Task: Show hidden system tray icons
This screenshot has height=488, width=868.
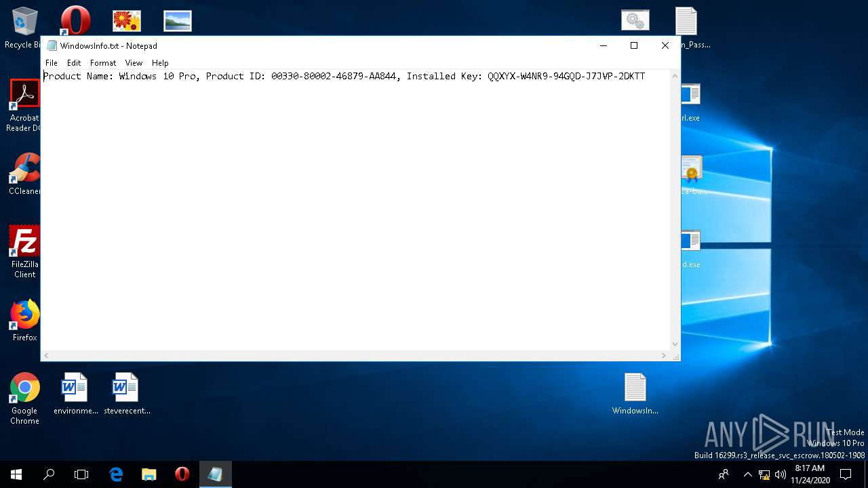Action: pos(747,474)
